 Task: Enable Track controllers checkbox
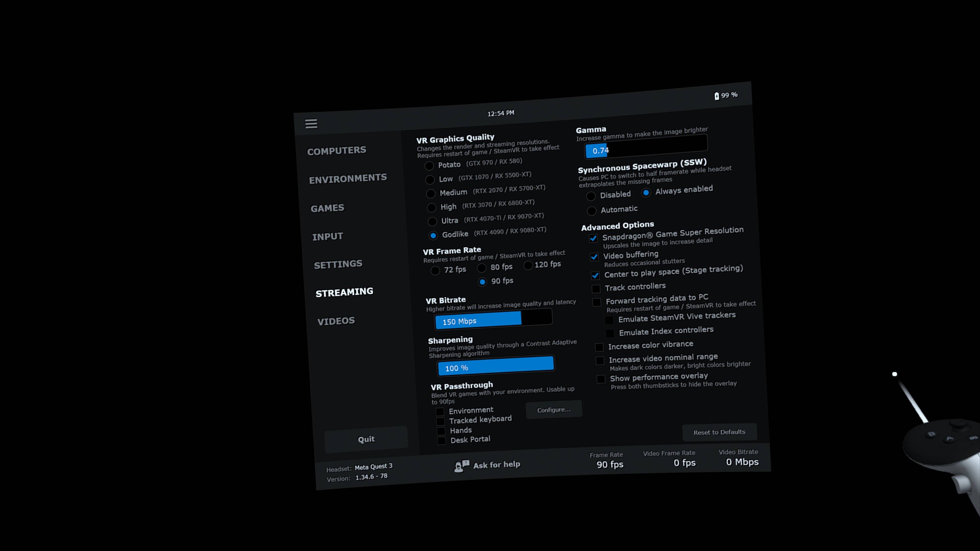pyautogui.click(x=596, y=289)
